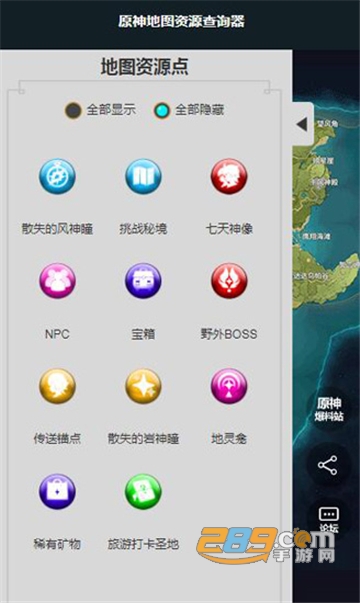Select the pink NPC icon
Image resolution: width=360 pixels, height=603 pixels.
pos(57,281)
